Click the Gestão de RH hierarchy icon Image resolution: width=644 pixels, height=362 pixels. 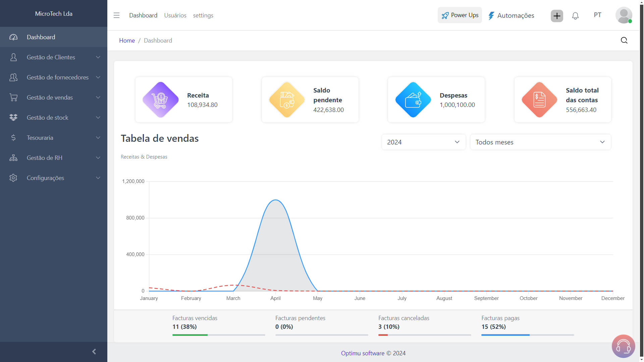point(13,158)
